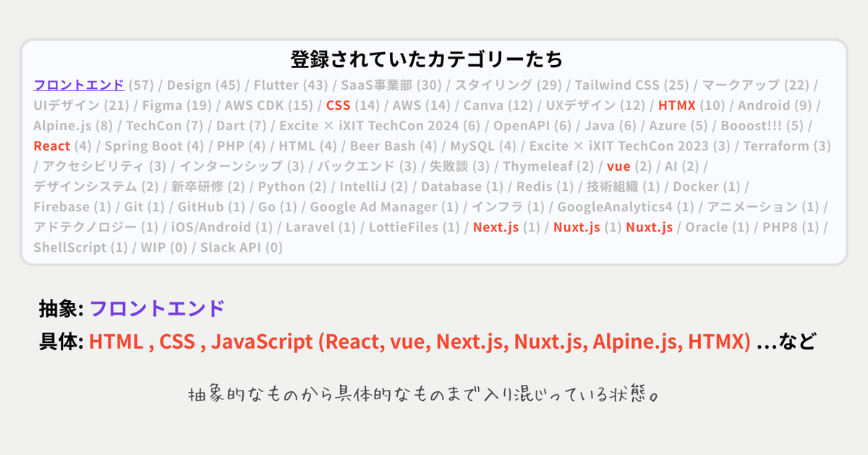
Task: Open the Thymeleaf (2) category
Action: pyautogui.click(x=549, y=167)
